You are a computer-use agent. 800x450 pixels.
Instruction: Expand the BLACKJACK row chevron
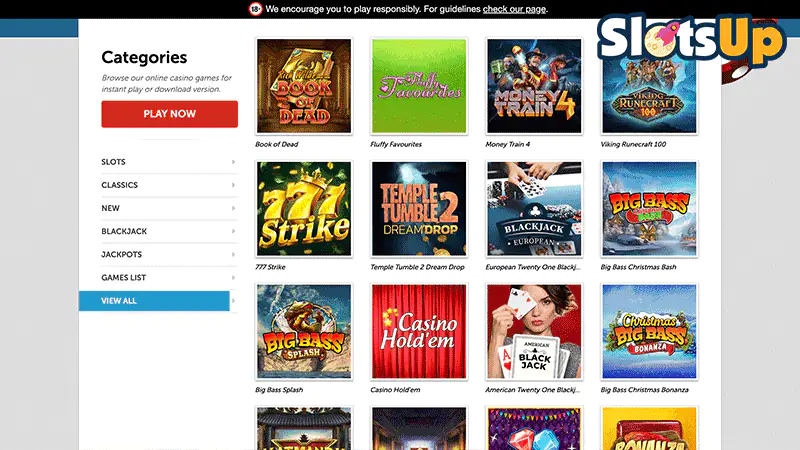233,231
